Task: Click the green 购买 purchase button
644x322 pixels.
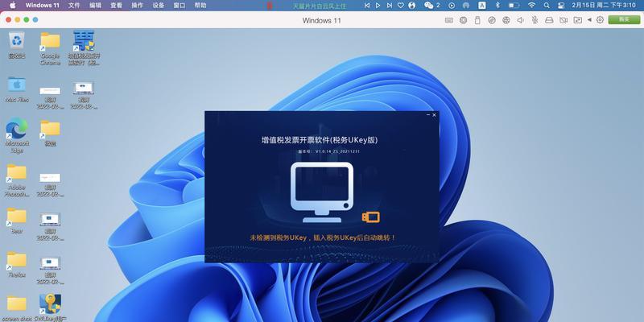Action: (624, 19)
